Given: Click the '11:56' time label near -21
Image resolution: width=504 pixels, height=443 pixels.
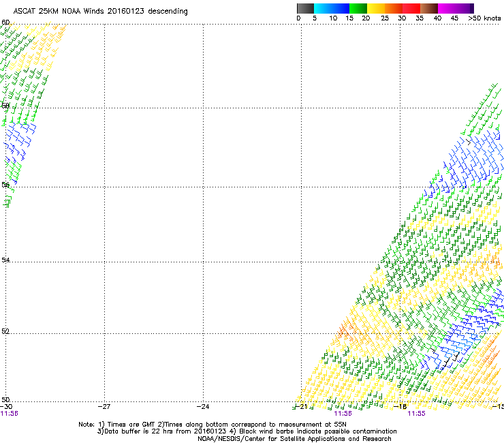Looking at the screenshot, I should click(x=343, y=414).
